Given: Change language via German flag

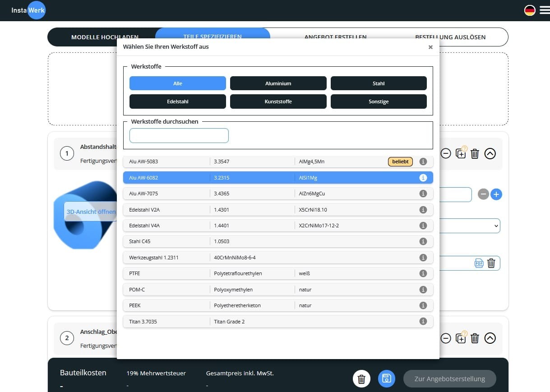Looking at the screenshot, I should (530, 10).
